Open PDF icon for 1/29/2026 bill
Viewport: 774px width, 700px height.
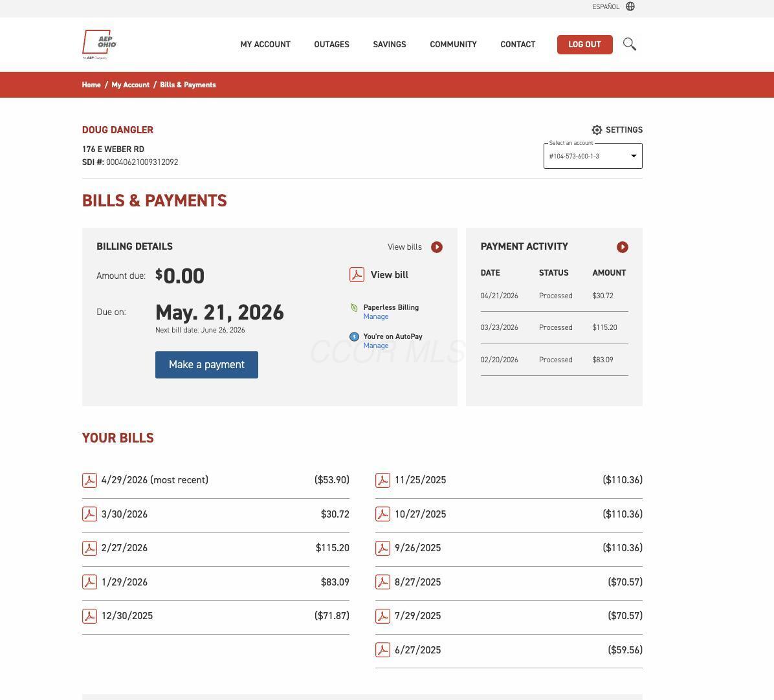[89, 582]
